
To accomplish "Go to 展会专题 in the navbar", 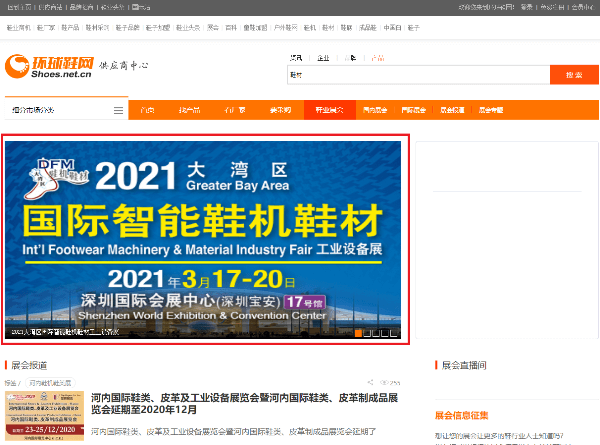I will tap(491, 110).
